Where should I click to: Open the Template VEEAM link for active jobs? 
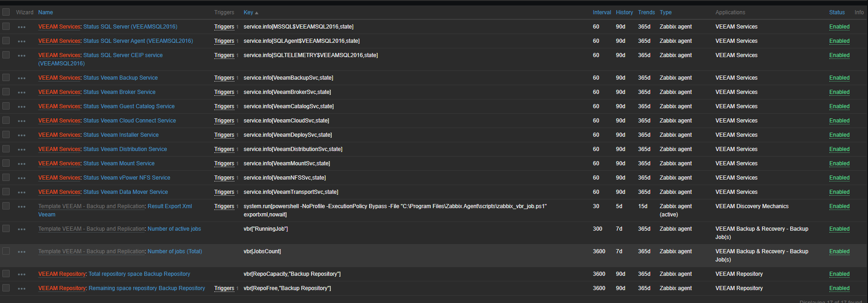(x=91, y=229)
